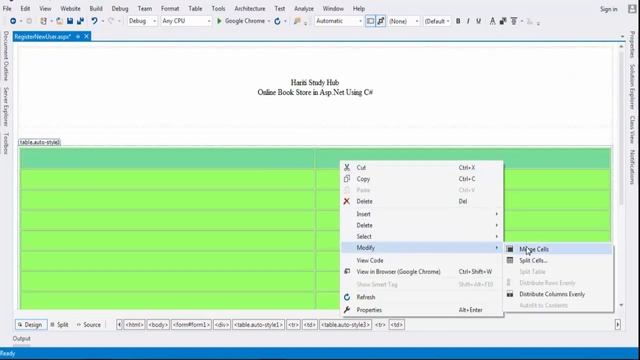Image resolution: width=640 pixels, height=360 pixels.
Task: Click the Split Cells icon
Action: [510, 260]
